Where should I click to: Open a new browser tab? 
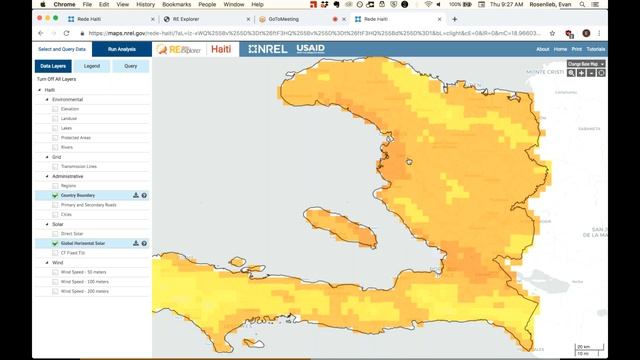pos(455,19)
